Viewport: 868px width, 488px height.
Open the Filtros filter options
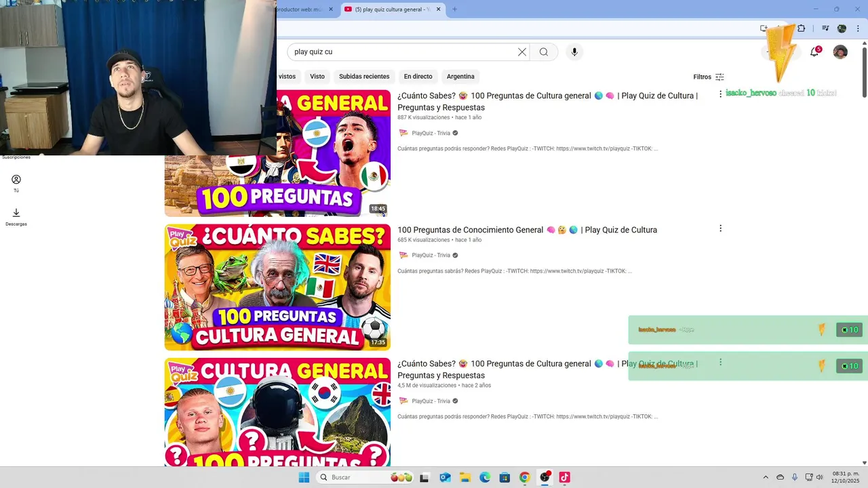click(x=709, y=77)
